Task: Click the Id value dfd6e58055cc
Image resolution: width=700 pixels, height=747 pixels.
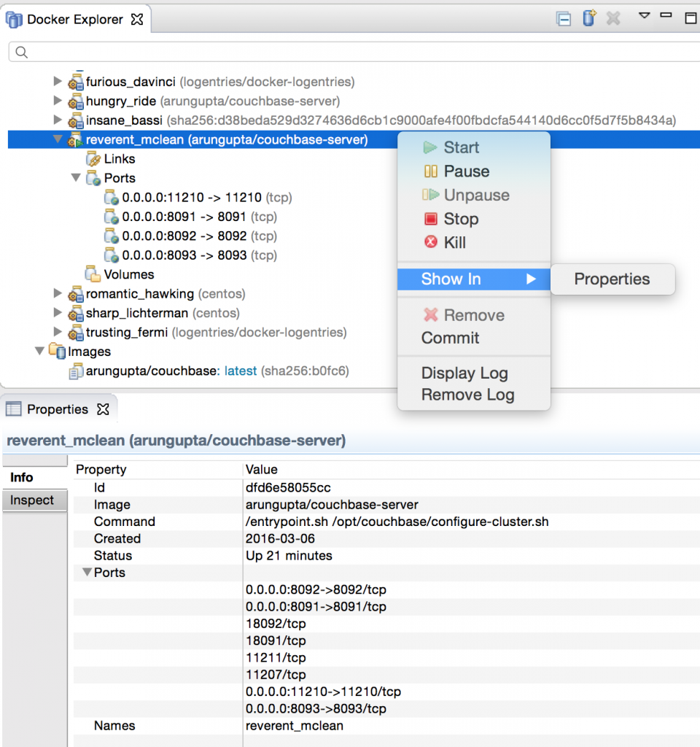Action: click(288, 488)
